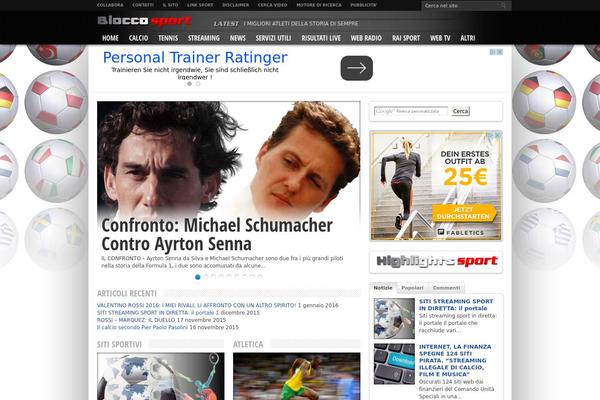Switch to the Popolari tab

[412, 288]
